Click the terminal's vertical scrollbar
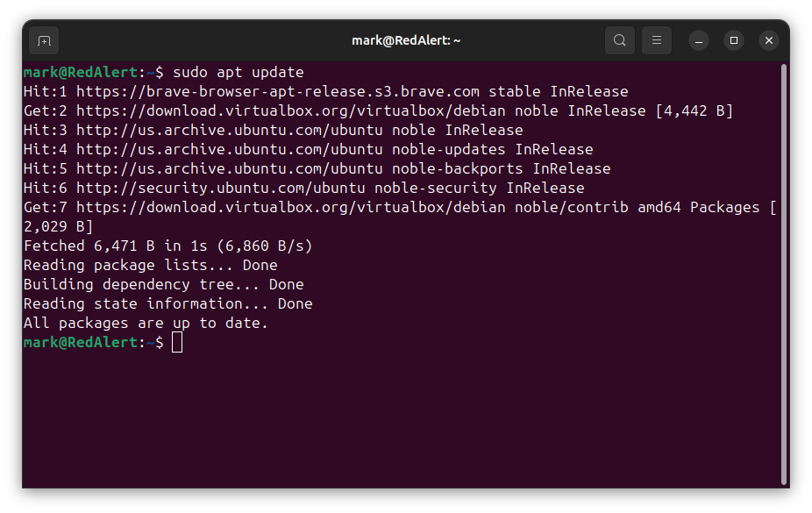812x513 pixels. pos(783,263)
